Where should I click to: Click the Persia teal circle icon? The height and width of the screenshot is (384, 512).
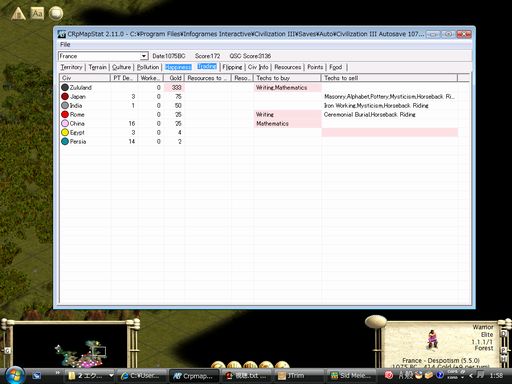pyautogui.click(x=65, y=141)
